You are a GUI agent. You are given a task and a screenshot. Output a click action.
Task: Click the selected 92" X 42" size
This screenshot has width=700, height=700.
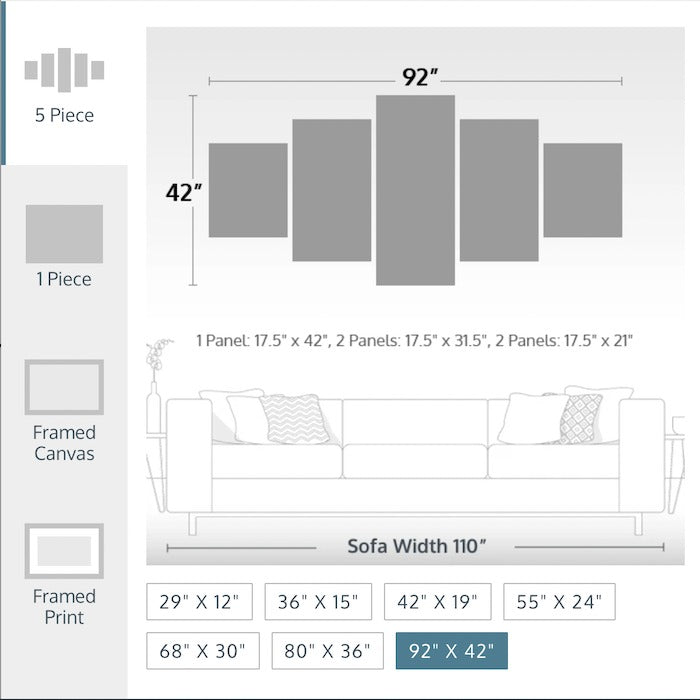[452, 651]
